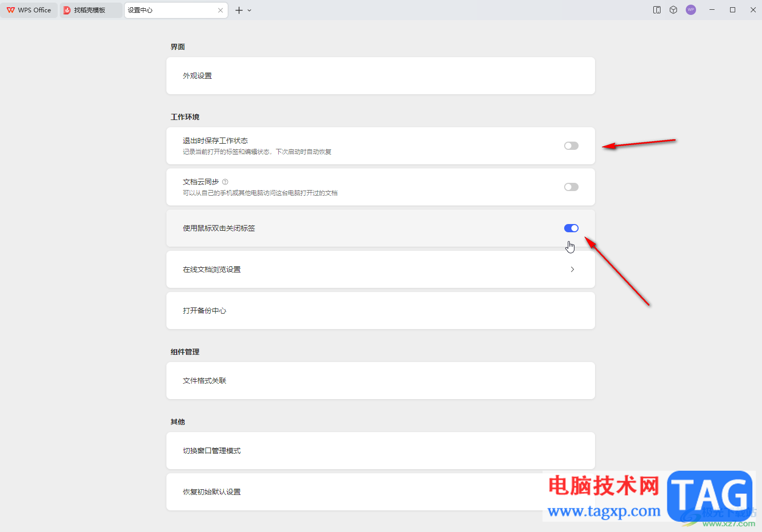
Task: Maximize the WPS window
Action: [x=733, y=10]
